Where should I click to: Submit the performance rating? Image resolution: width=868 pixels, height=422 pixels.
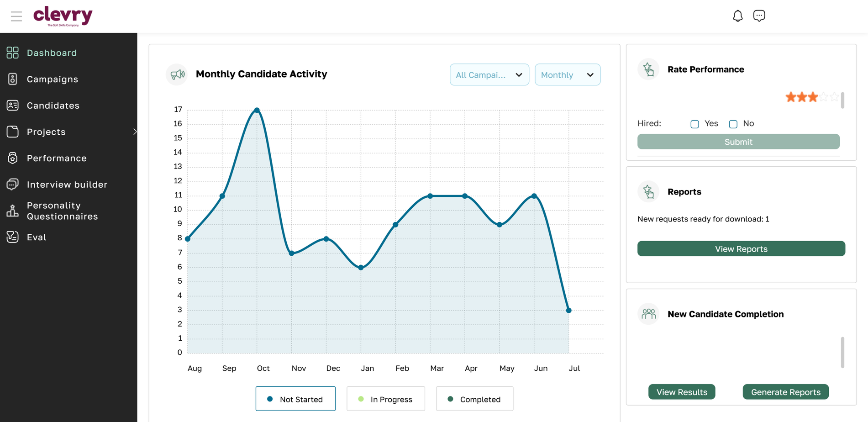[738, 142]
